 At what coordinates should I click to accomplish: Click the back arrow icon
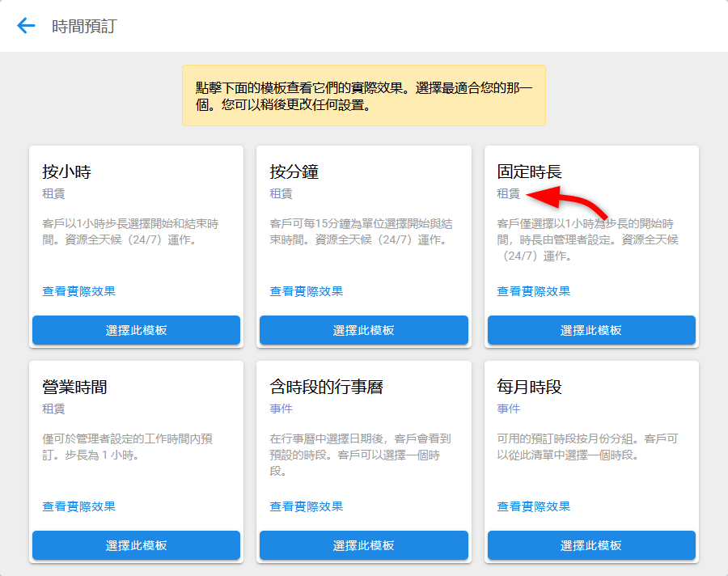point(27,26)
